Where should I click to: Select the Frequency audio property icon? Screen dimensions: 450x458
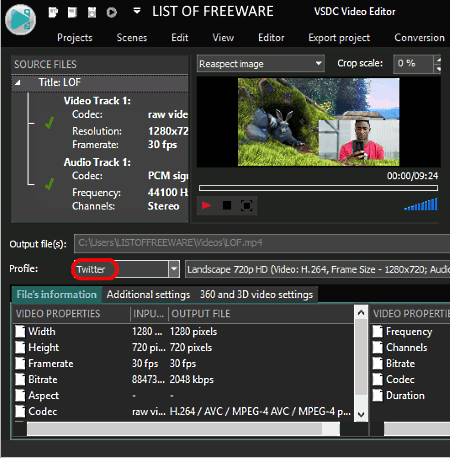tap(378, 331)
